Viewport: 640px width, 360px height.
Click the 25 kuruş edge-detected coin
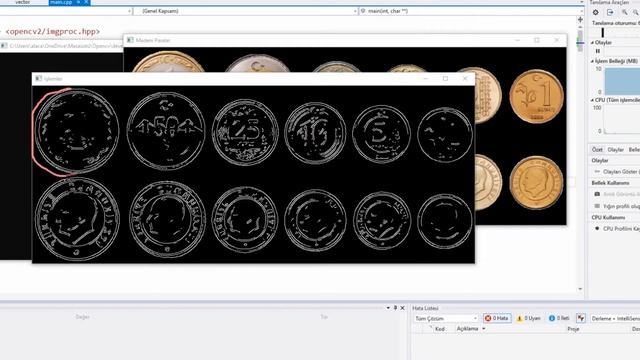(245, 132)
